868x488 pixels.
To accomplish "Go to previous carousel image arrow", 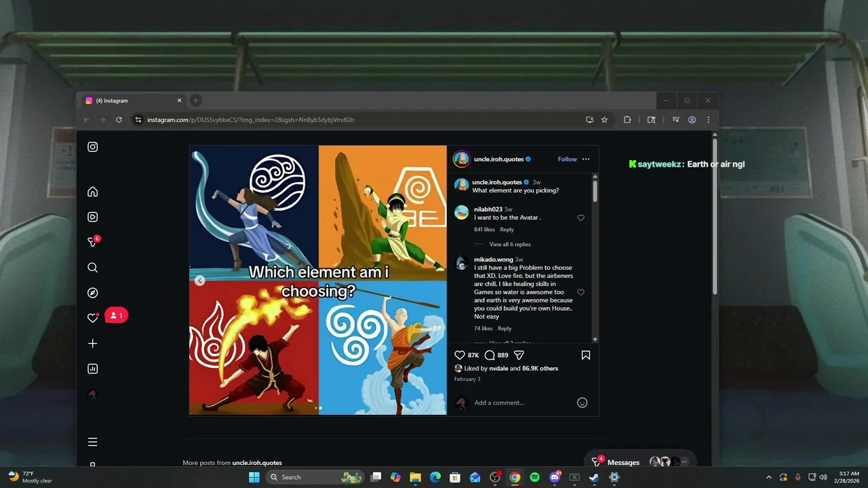I will point(200,281).
